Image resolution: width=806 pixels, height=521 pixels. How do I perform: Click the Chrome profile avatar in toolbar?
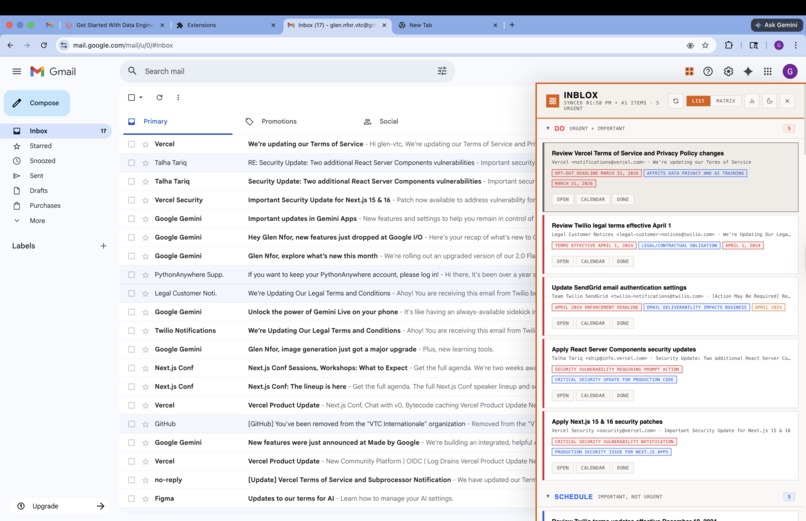click(x=779, y=45)
